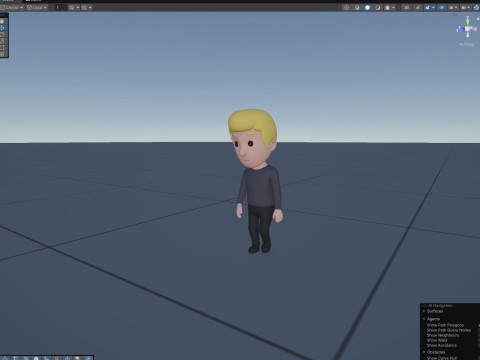
Task: Click the icon left of Gizmos toggle
Action: tap(465, 7)
